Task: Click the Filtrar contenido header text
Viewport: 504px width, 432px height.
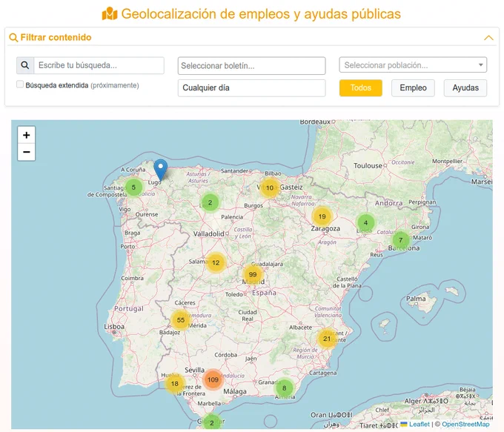Action: (x=56, y=37)
